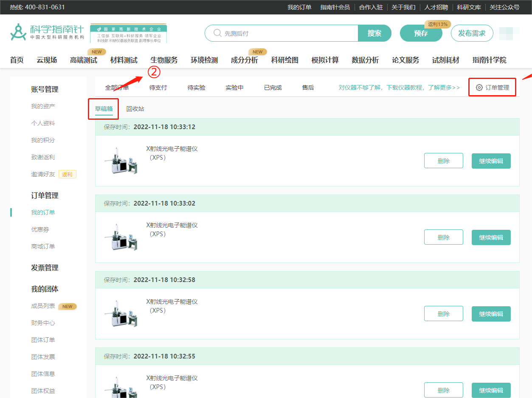The image size is (532, 398).
Task: Click the 科学指南针 compass logo
Action: click(x=18, y=33)
